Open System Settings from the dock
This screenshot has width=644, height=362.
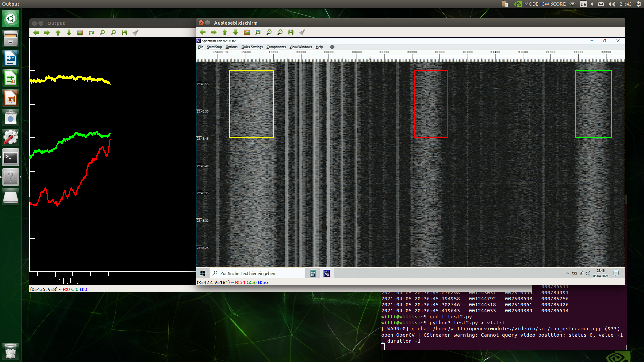click(x=11, y=137)
